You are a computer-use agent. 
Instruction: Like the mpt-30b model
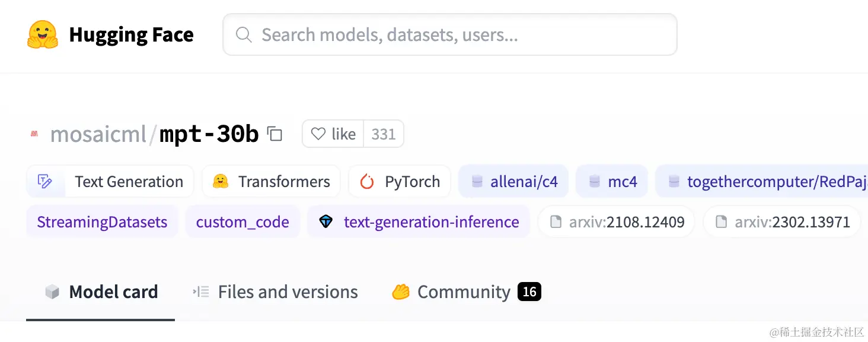point(333,134)
